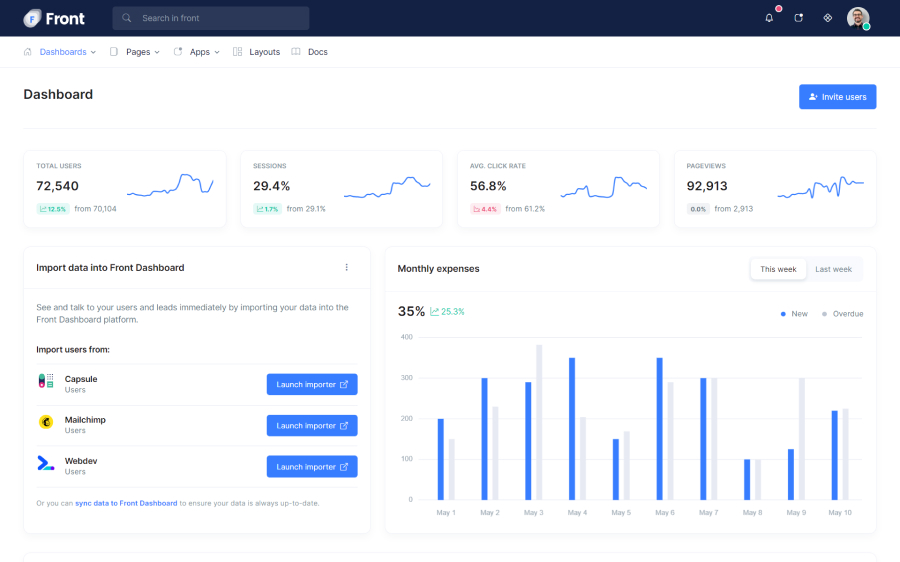The height and width of the screenshot is (562, 900).
Task: Open the diamond-shaped apps icon in header
Action: click(827, 18)
